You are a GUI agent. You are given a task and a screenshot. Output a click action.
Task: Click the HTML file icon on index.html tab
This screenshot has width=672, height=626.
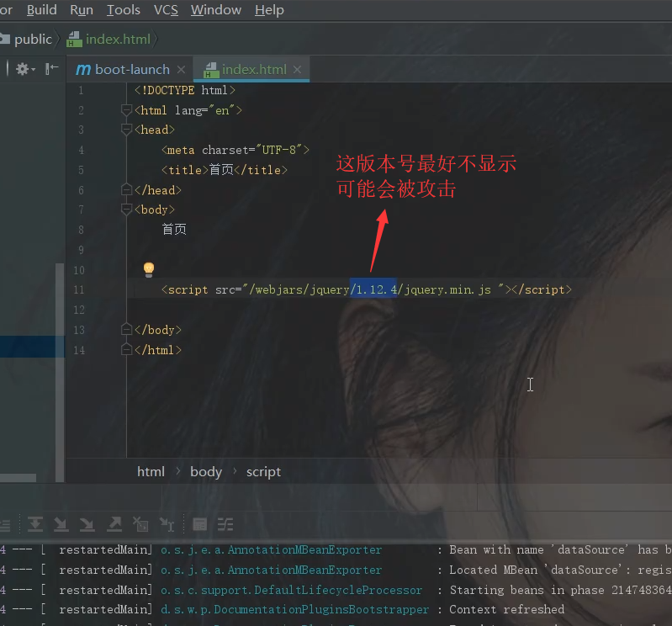tap(211, 70)
